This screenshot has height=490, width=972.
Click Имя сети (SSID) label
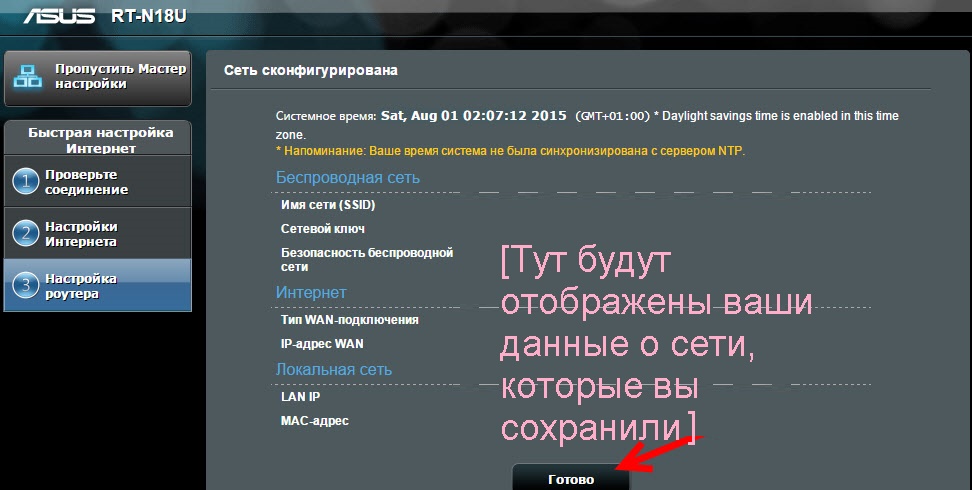tap(328, 205)
